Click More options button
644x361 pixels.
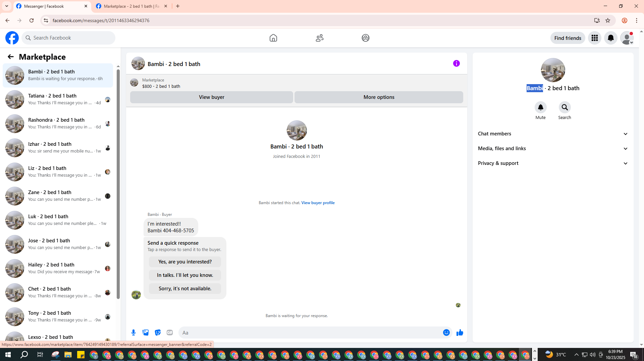click(379, 97)
